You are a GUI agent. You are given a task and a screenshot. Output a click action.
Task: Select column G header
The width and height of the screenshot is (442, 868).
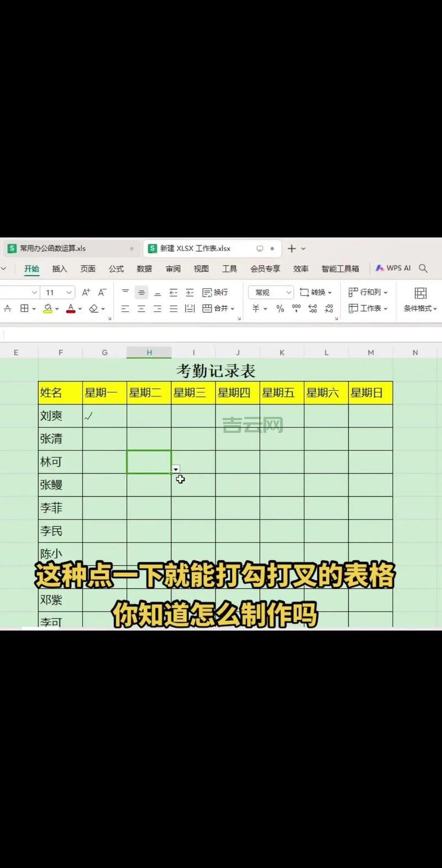click(x=104, y=352)
